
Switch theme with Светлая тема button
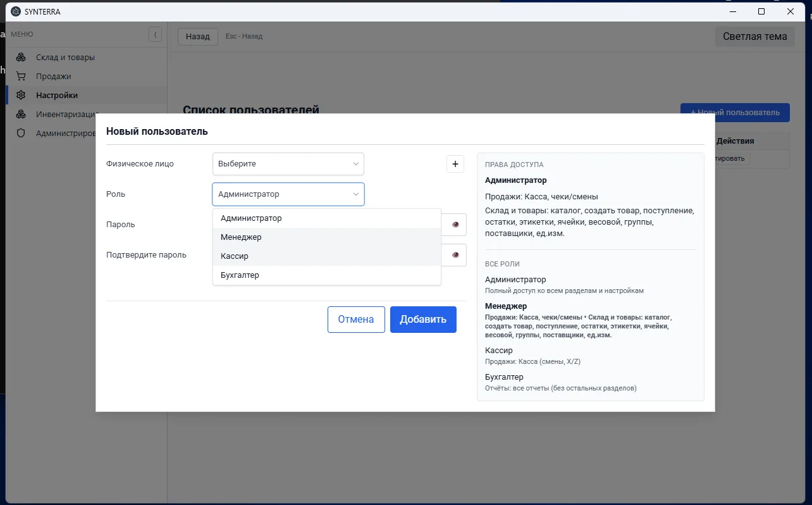(x=755, y=37)
